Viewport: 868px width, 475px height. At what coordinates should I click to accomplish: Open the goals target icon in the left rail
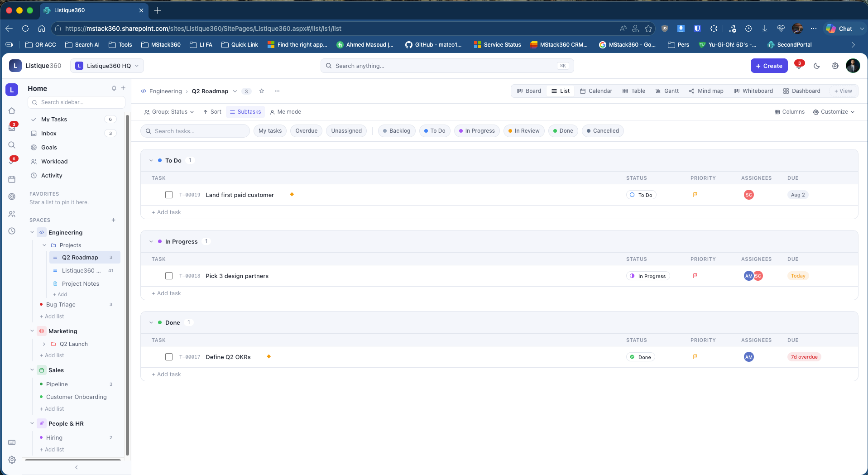(12, 197)
